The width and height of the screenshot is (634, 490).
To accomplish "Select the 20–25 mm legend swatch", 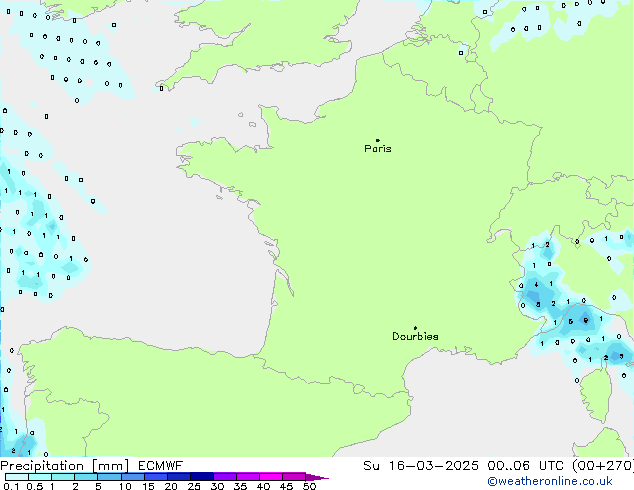I will (x=178, y=477).
